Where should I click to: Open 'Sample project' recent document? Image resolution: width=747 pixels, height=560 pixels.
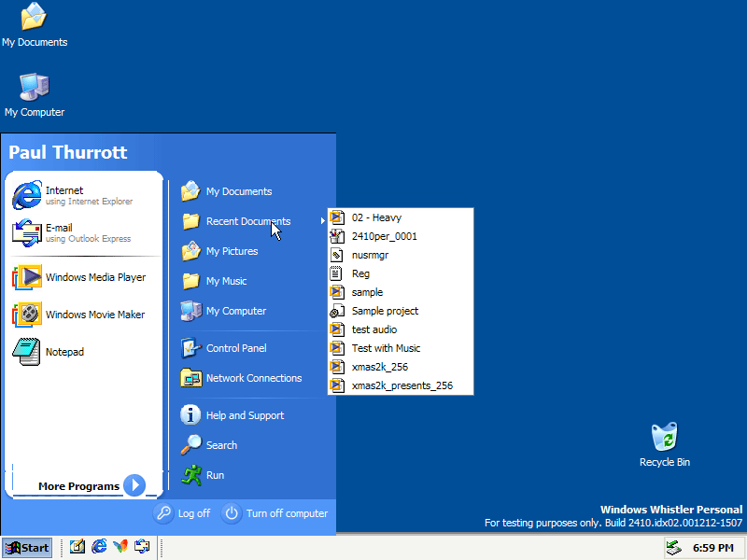385,311
